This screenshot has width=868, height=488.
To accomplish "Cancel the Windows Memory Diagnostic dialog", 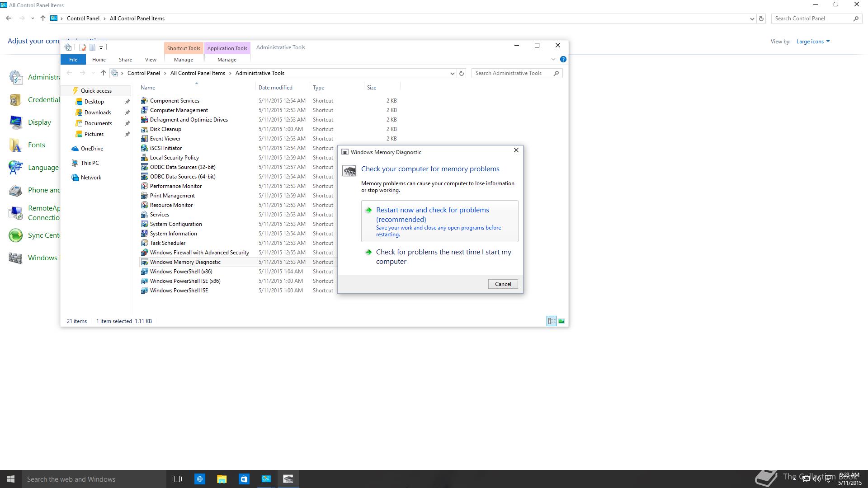I will (503, 284).
